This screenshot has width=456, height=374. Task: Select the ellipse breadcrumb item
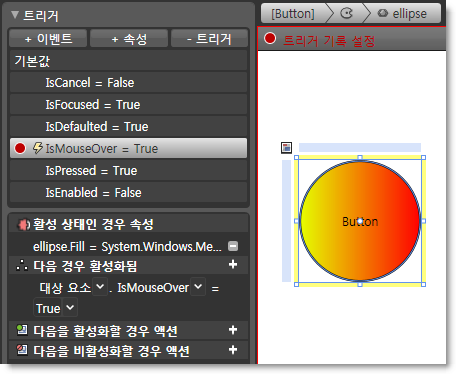click(402, 14)
